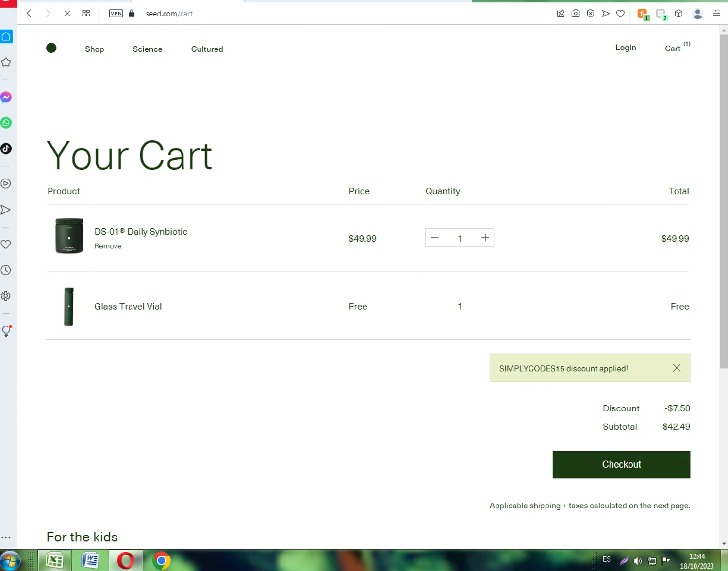Open sidebar settings gear icon
This screenshot has height=571, width=728.
coord(6,296)
